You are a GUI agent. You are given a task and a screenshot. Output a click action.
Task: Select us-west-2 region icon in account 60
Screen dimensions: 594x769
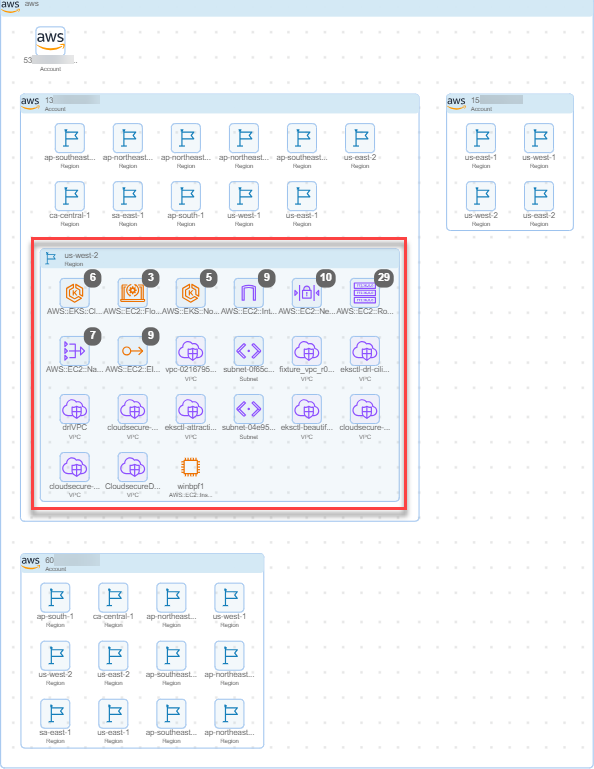(55, 655)
